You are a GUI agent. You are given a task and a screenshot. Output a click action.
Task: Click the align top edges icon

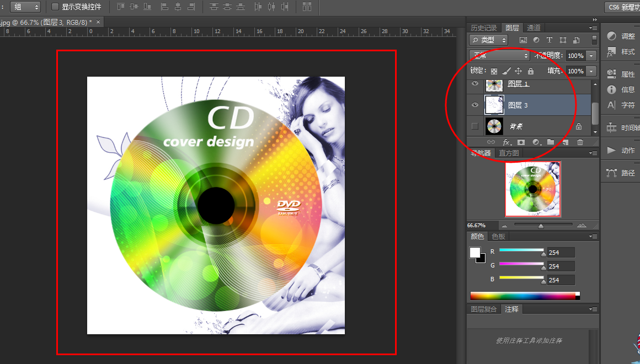coord(120,7)
